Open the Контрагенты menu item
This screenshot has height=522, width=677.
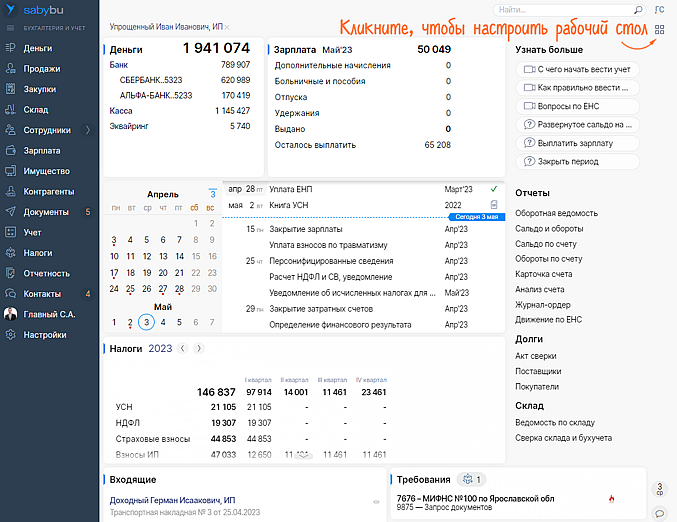tap(49, 191)
